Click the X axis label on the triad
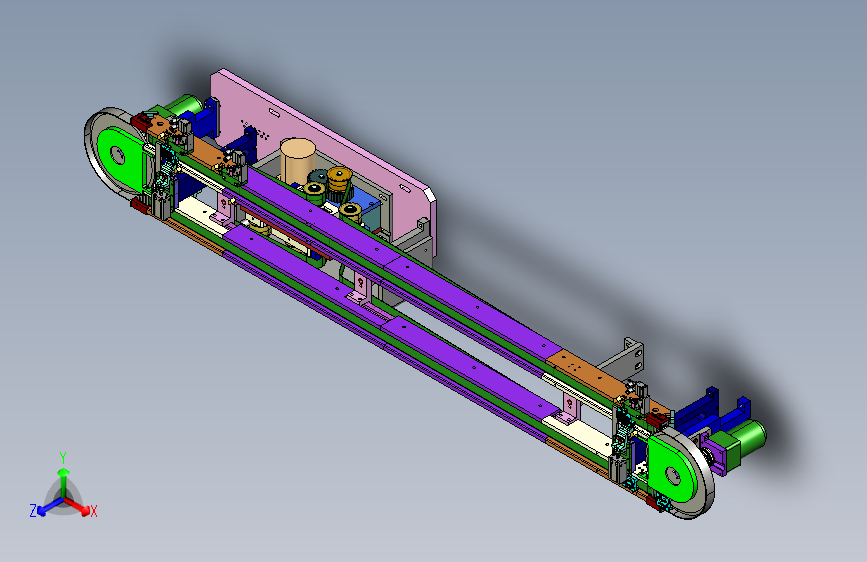 (93, 511)
